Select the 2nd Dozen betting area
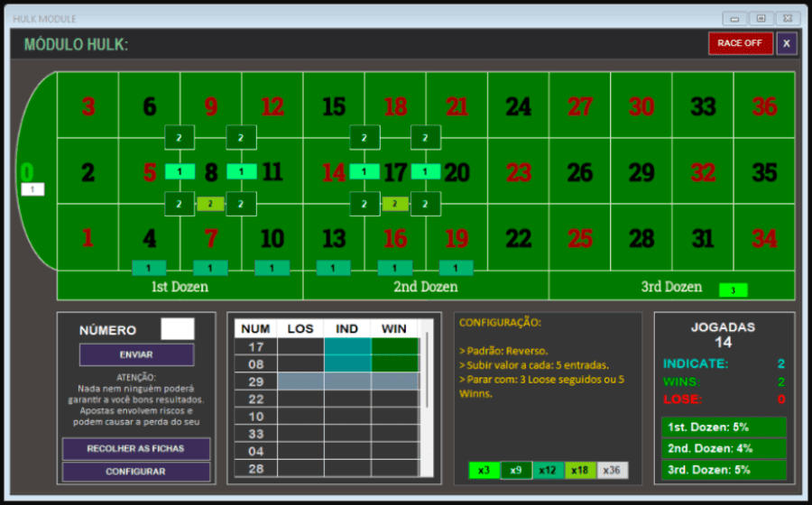Viewport: 812px width, 505px height. (x=426, y=288)
